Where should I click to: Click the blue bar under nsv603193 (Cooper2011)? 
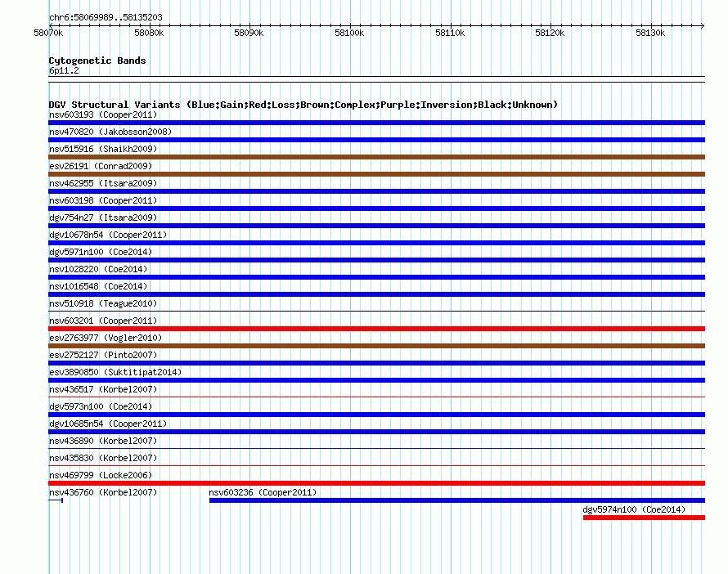[376, 123]
